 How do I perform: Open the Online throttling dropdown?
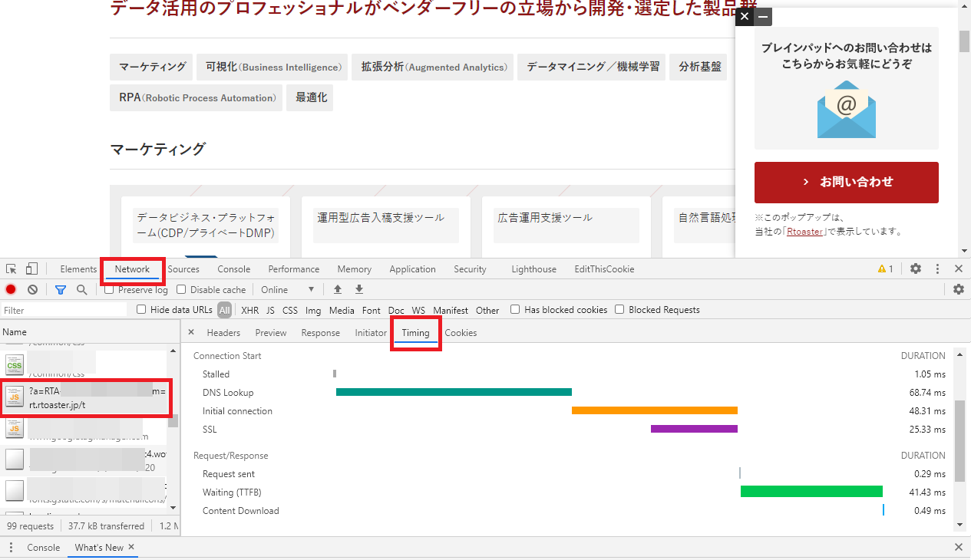click(288, 290)
